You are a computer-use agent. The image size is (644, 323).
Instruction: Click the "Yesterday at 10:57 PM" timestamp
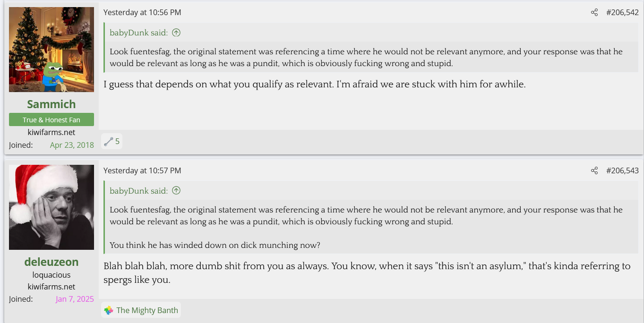tap(142, 171)
